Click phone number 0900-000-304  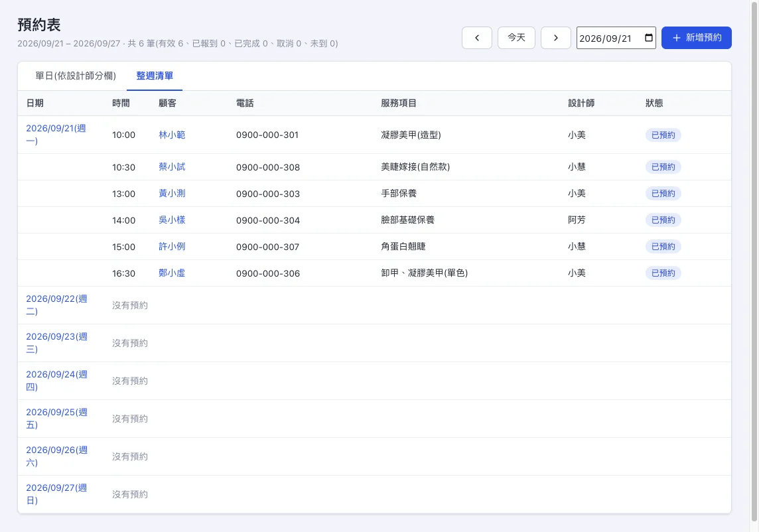pos(267,220)
